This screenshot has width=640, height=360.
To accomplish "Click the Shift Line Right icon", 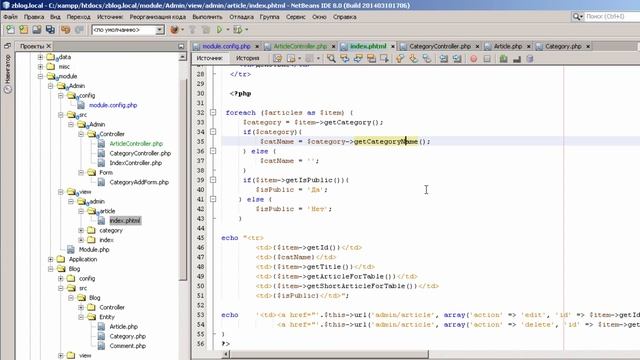I will (x=457, y=59).
